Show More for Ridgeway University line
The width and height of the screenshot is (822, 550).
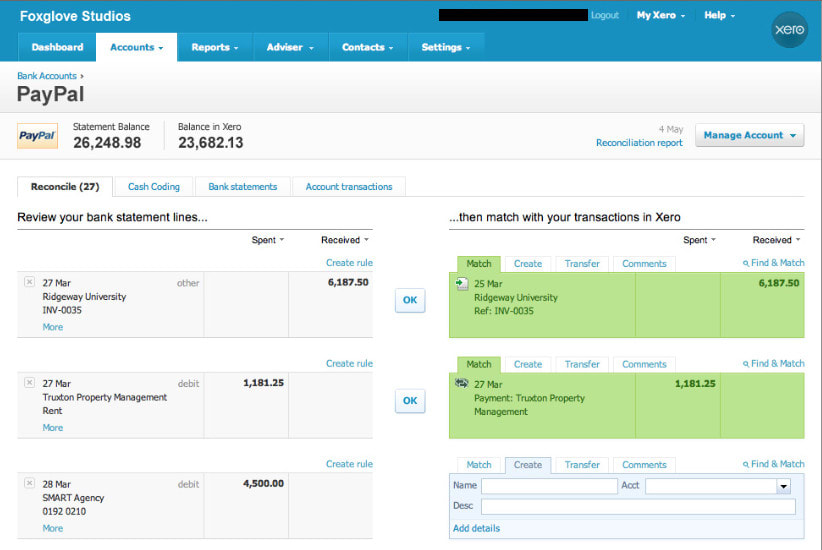52,327
